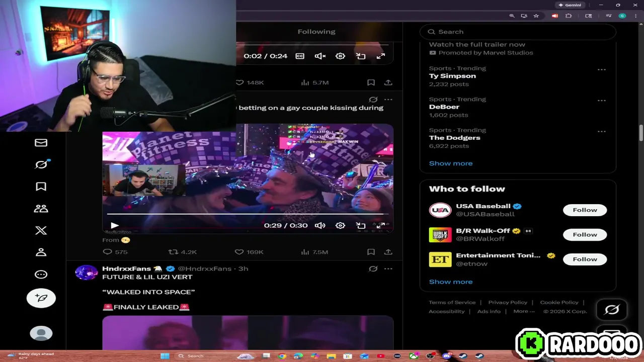Show more Who to follow suggestions
This screenshot has height=362, width=644.
tap(451, 282)
